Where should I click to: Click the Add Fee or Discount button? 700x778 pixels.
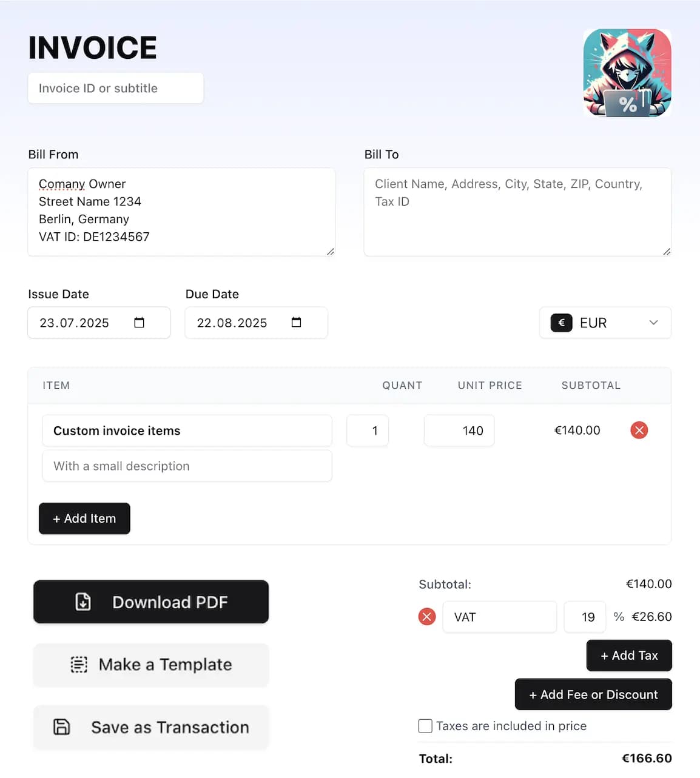tap(593, 694)
